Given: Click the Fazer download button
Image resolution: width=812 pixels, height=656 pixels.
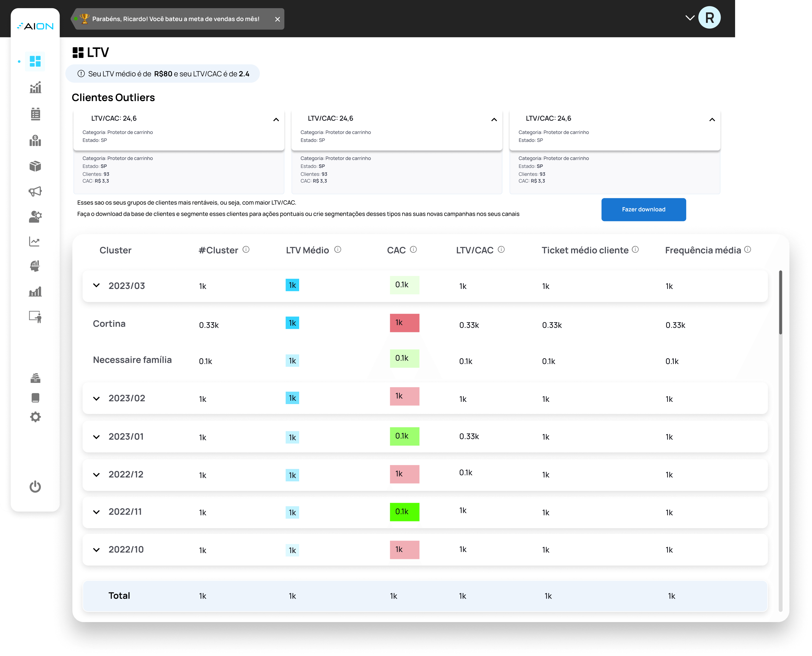Looking at the screenshot, I should click(x=643, y=209).
